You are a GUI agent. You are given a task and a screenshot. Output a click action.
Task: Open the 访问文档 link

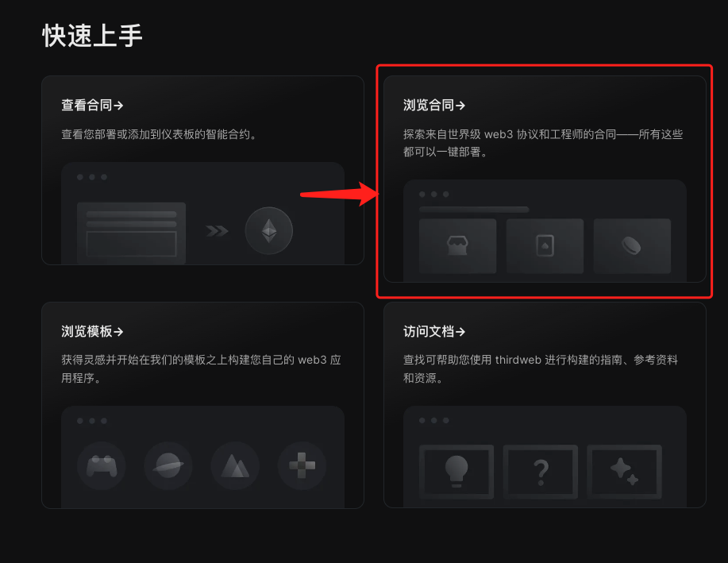(434, 331)
